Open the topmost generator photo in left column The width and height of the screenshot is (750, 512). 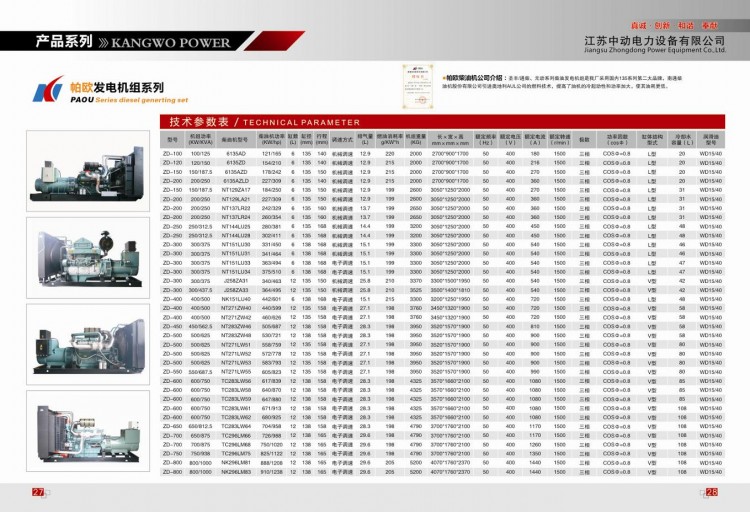[x=88, y=171]
